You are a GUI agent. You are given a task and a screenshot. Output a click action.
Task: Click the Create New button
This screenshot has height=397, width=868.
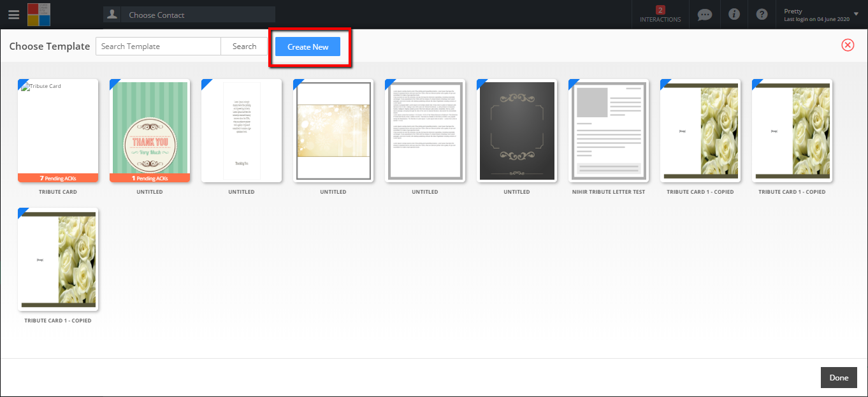click(308, 47)
